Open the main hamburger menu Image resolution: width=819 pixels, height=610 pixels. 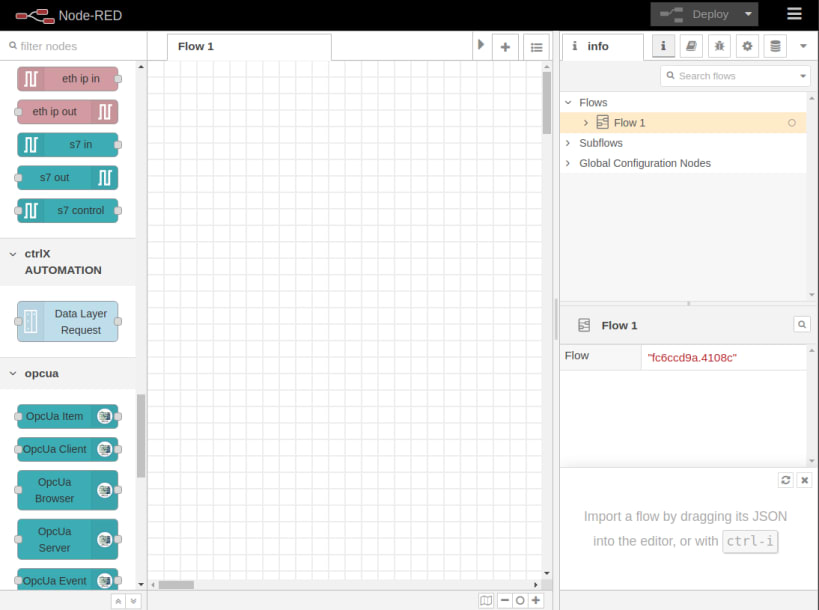(x=794, y=14)
